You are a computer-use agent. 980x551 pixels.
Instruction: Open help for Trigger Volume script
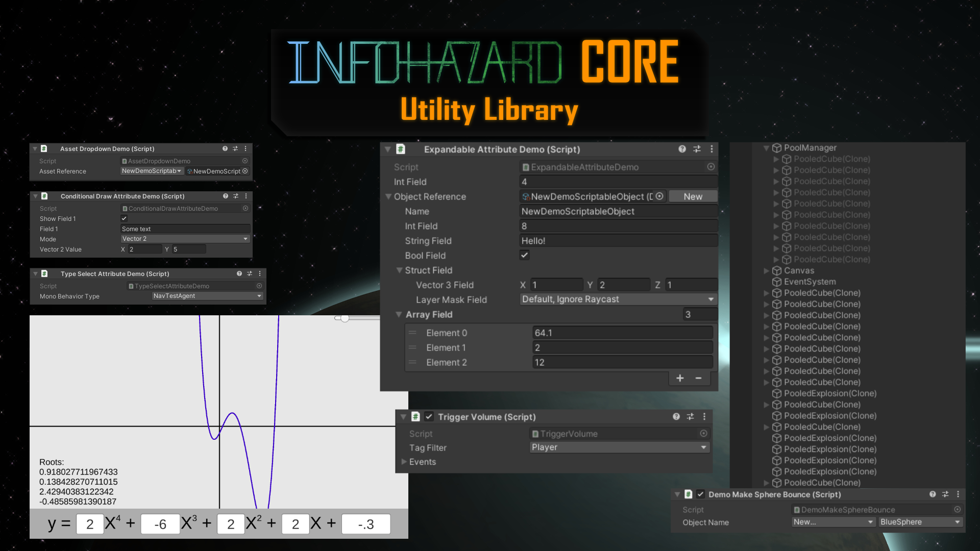(x=676, y=416)
